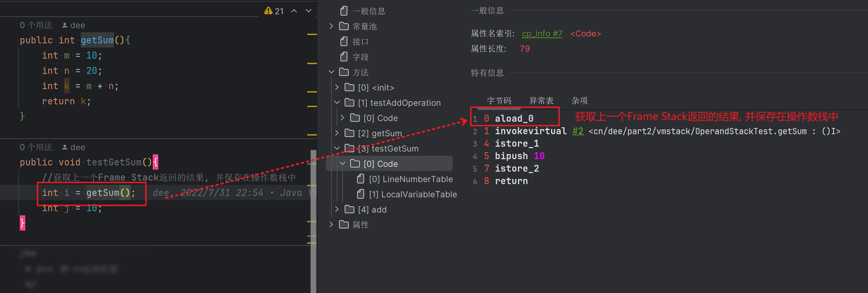The height and width of the screenshot is (293, 868).
Task: Switch to the 异常表 tab
Action: point(541,101)
